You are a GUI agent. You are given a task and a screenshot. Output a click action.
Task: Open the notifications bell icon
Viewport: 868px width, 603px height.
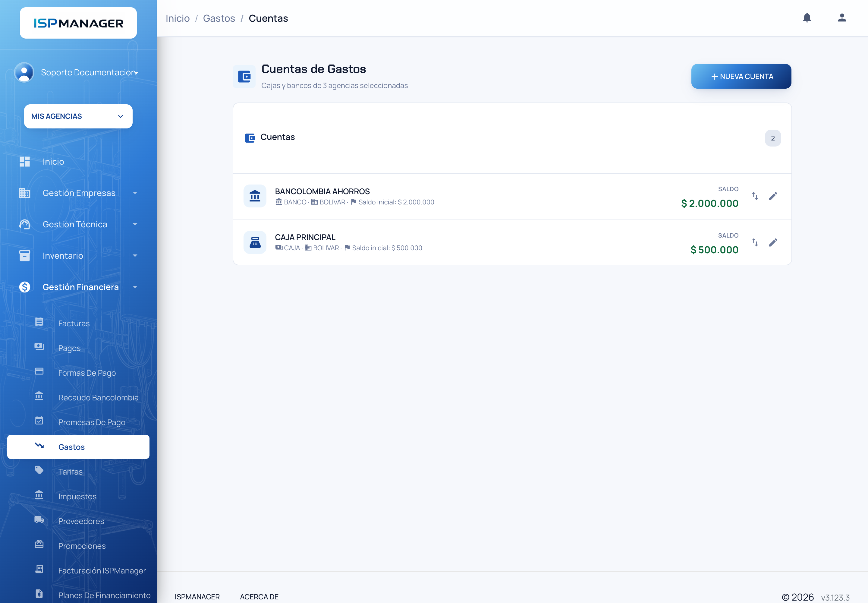click(x=807, y=18)
